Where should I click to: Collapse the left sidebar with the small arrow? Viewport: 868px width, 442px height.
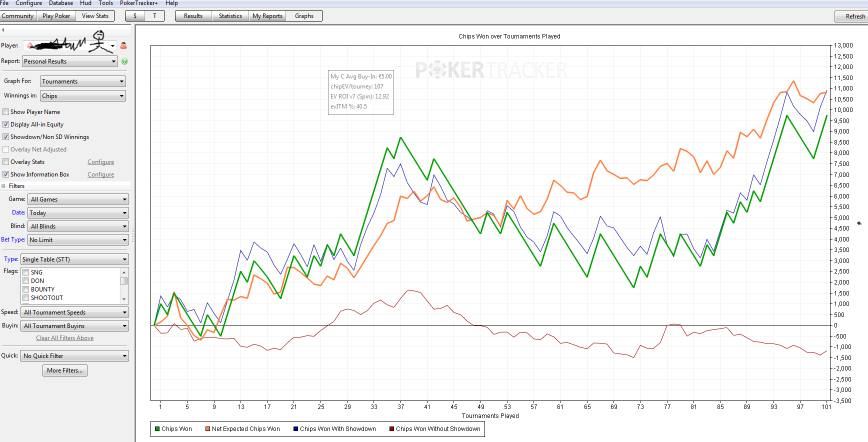point(3,30)
